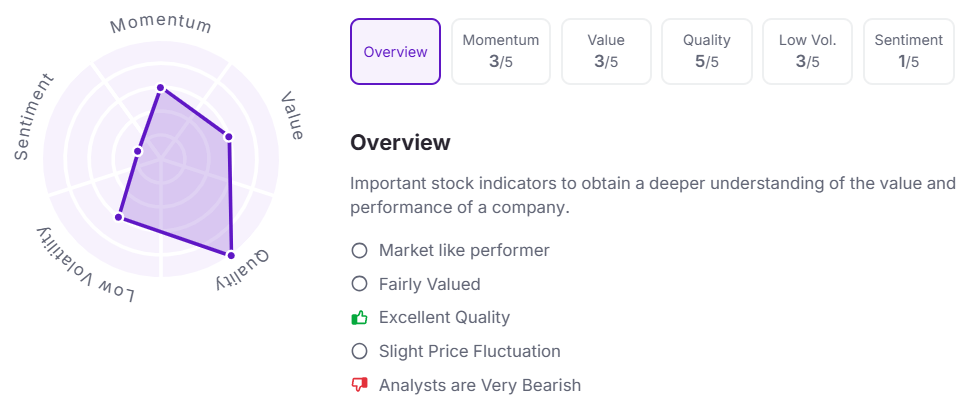Click the Analysts are Very Bearish text
Screen dimensions: 974x407
coord(479,385)
